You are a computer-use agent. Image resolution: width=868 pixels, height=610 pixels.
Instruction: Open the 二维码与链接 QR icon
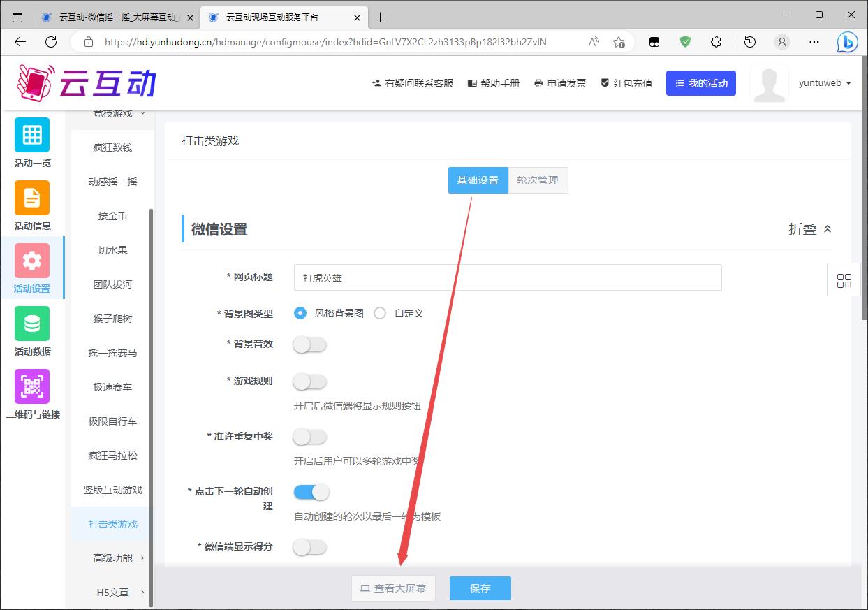click(x=32, y=386)
